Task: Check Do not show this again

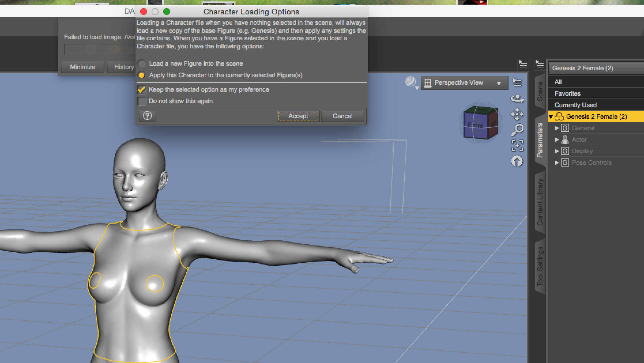Action: pyautogui.click(x=142, y=101)
